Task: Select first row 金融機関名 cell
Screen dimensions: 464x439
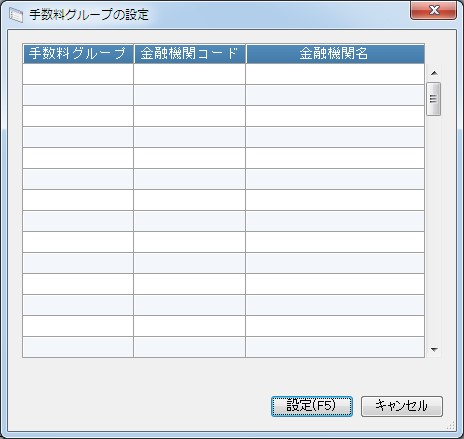Action: tap(335, 74)
